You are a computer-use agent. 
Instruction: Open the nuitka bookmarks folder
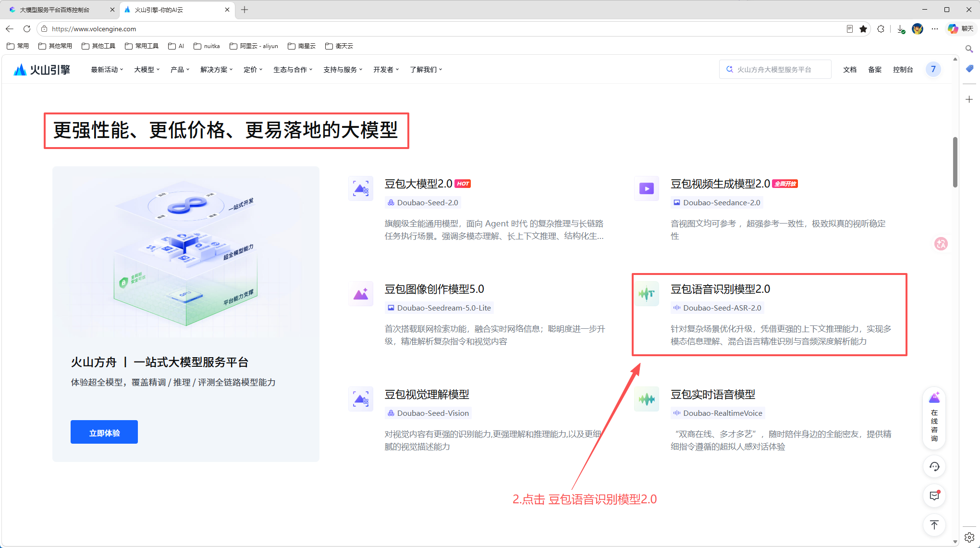pyautogui.click(x=207, y=46)
